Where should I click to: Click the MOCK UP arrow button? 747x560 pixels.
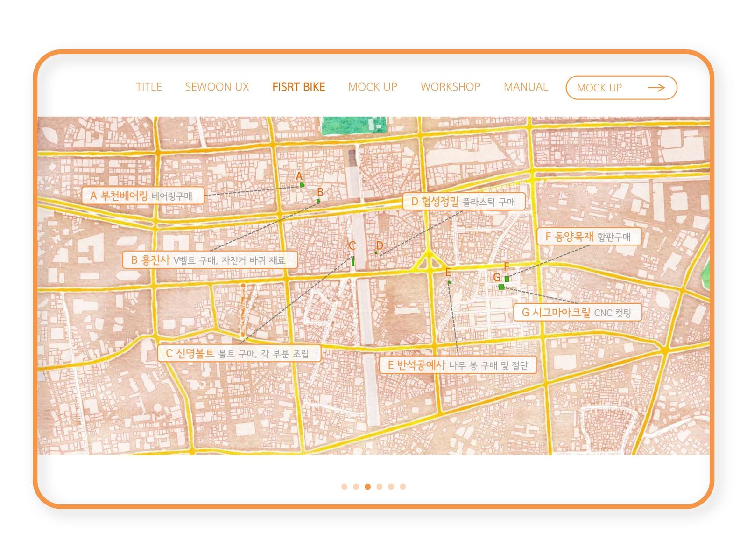(621, 88)
